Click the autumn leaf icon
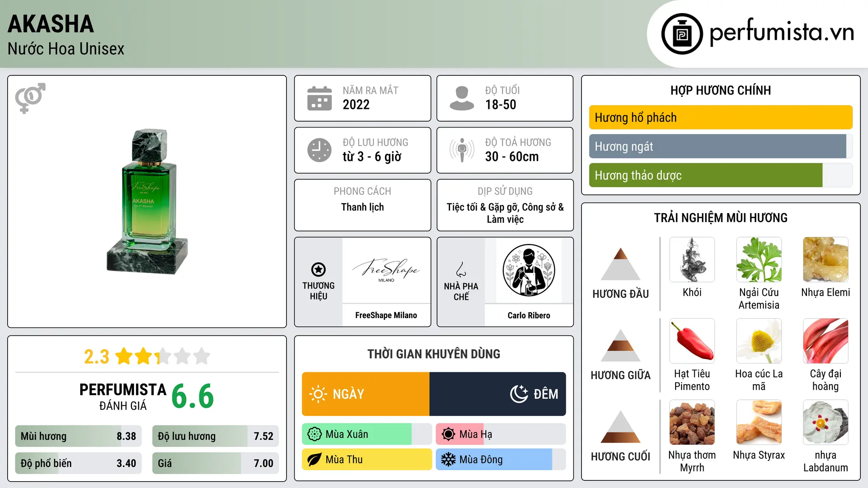Viewport: 868px width, 488px height. 314,460
